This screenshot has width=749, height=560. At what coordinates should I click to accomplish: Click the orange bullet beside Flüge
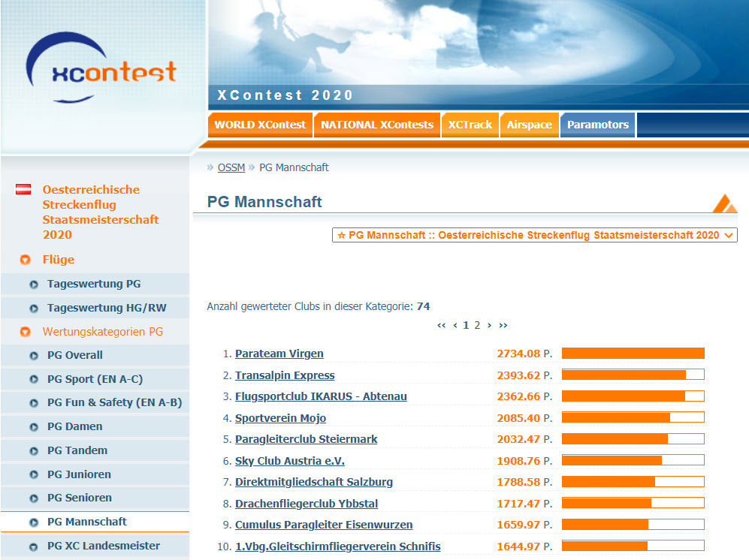[x=26, y=260]
